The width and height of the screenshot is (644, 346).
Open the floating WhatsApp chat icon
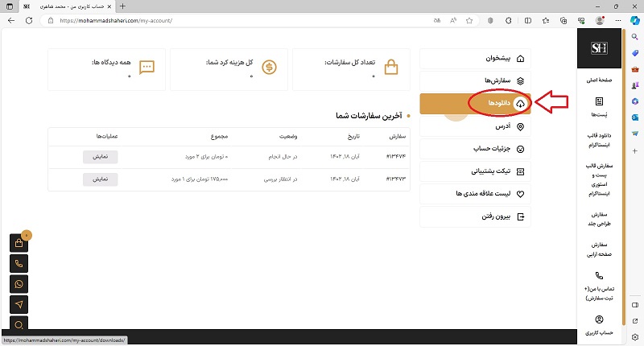point(20,283)
